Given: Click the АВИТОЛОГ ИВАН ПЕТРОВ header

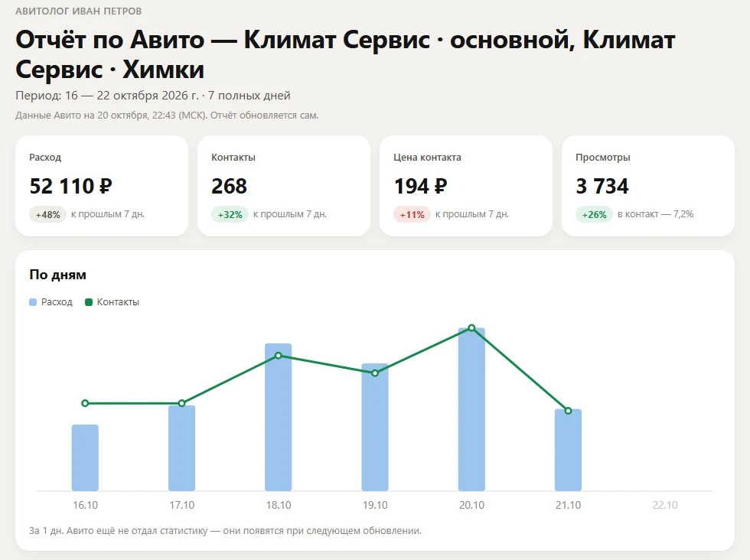Looking at the screenshot, I should coord(78,11).
